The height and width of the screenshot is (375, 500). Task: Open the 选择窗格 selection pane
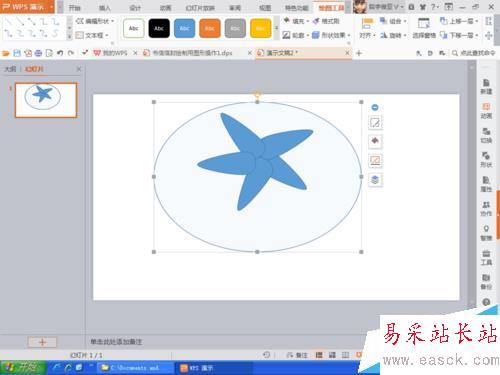click(424, 28)
